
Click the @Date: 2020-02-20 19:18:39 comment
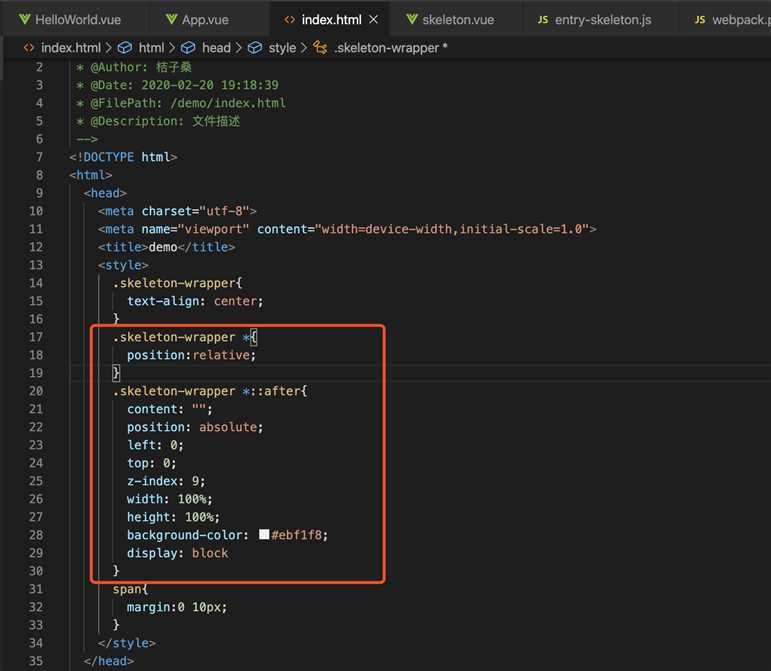pos(178,85)
